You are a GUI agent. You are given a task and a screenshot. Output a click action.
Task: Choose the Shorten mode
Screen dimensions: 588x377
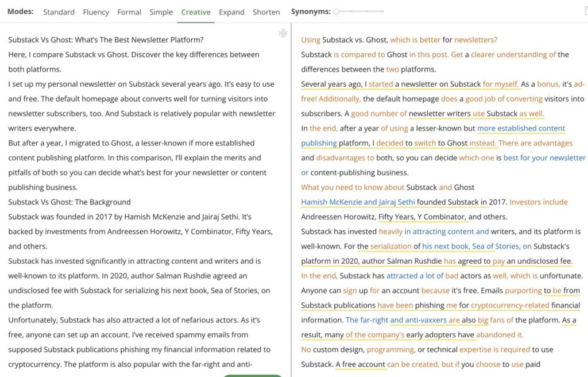(266, 12)
